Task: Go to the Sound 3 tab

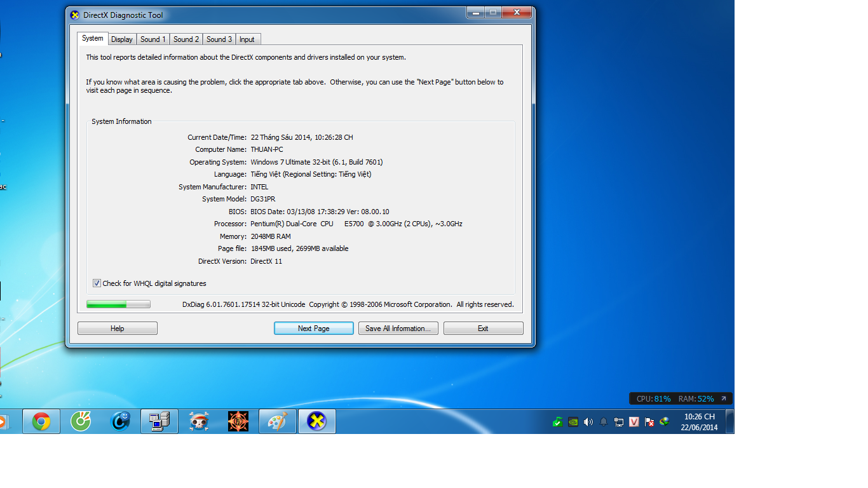Action: [x=219, y=39]
